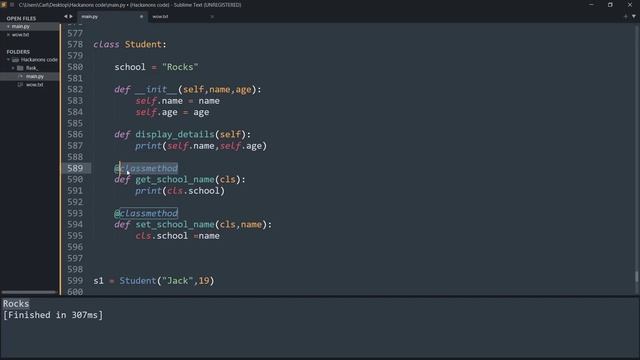The height and width of the screenshot is (360, 640).
Task: Close wow.txt in Open Files list
Action: tap(8, 35)
